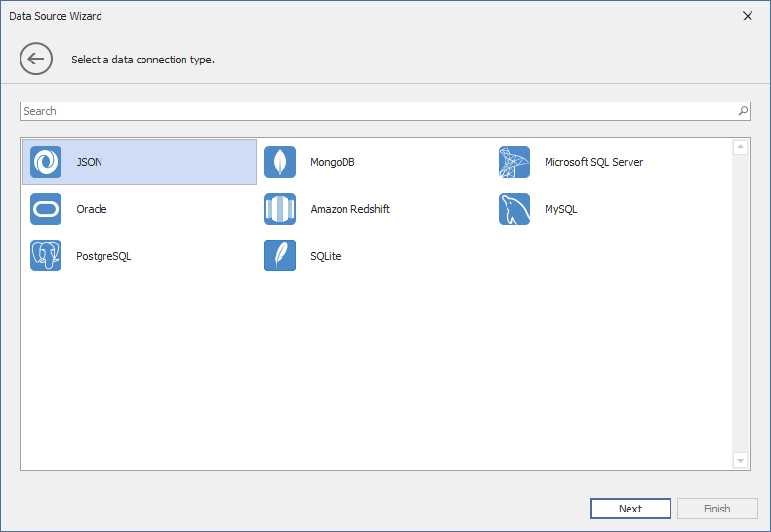
Task: Click the MongoDB label text
Action: click(333, 162)
